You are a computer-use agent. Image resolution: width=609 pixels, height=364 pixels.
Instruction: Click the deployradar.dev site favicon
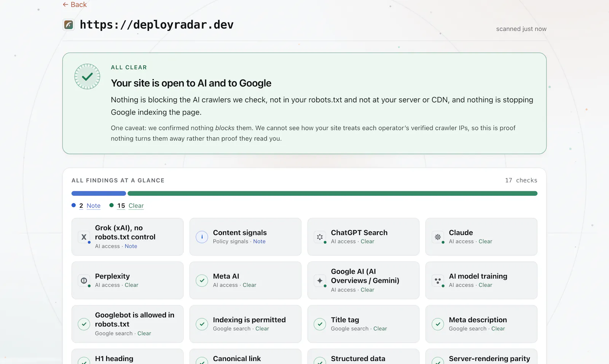point(69,25)
